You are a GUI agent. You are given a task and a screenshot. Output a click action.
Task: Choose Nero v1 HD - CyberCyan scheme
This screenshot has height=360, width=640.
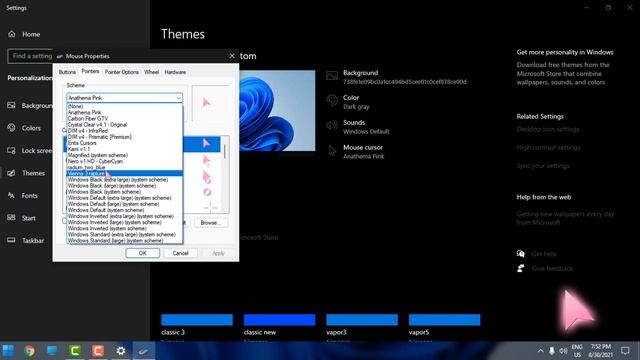[124, 161]
